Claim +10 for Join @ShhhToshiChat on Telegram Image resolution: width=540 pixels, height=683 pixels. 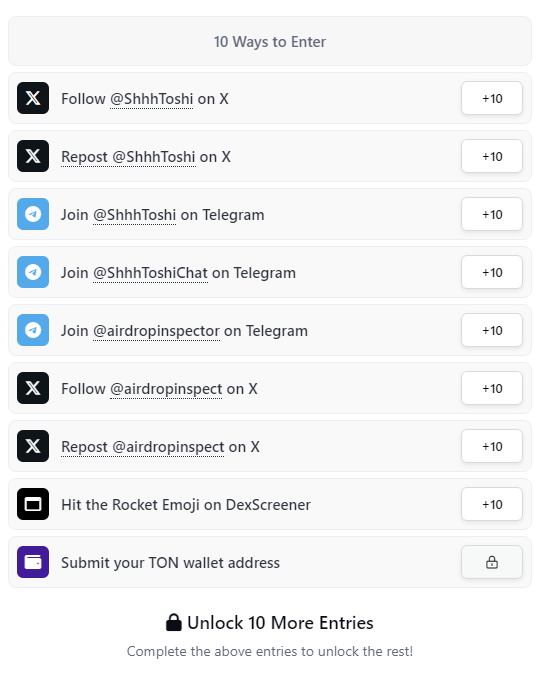pos(492,272)
